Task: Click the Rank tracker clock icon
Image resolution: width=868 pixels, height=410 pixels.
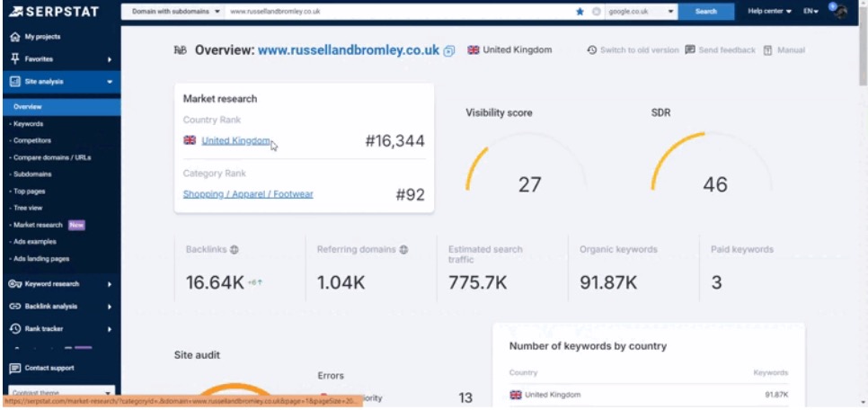Action: [15, 328]
